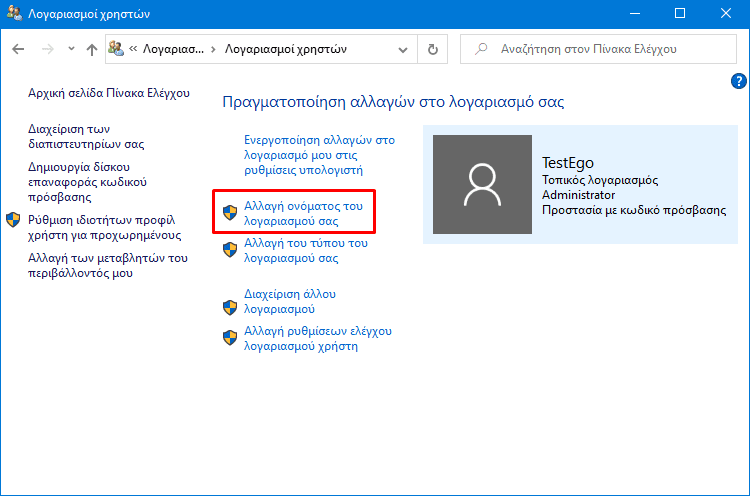
Task: Click shield icon beside Ρύθμιση ιδιοτήτων προφίλ
Action: point(13,220)
